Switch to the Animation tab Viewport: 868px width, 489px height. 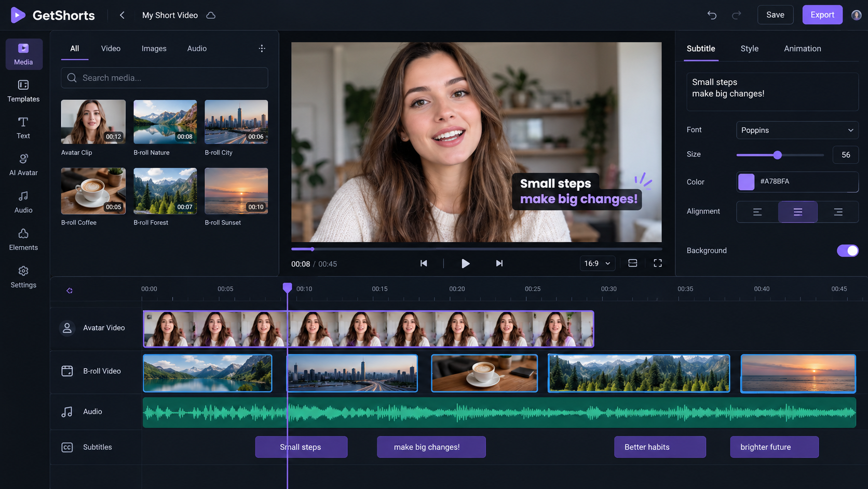pos(802,48)
